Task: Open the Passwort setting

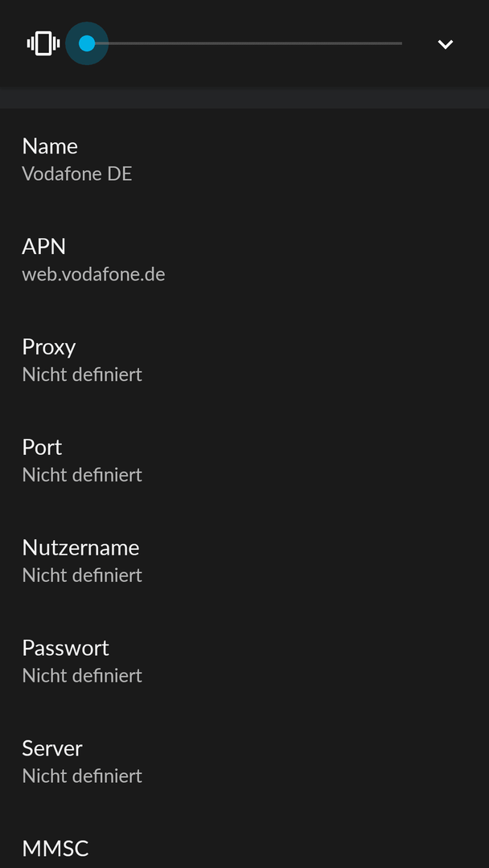Action: click(244, 661)
